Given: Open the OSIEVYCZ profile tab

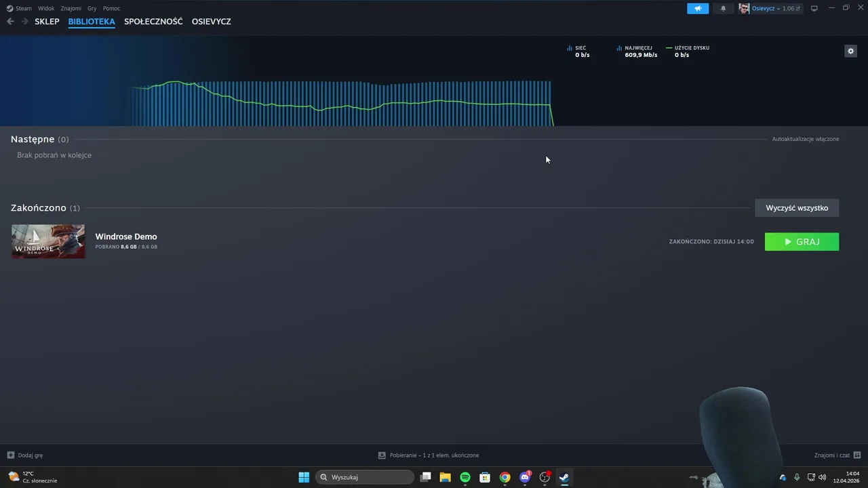Looking at the screenshot, I should pos(212,22).
